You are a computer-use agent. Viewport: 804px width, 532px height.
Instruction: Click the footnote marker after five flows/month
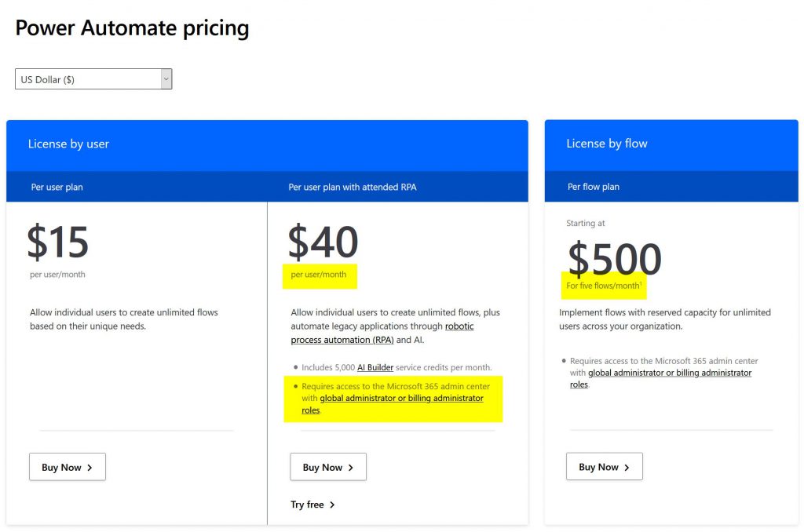(641, 283)
